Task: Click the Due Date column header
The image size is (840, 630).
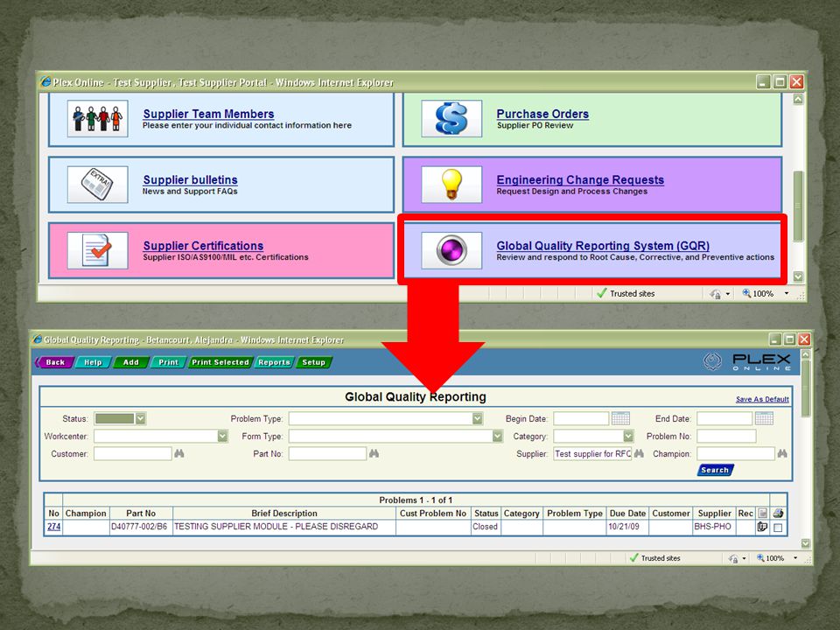Action: click(627, 514)
